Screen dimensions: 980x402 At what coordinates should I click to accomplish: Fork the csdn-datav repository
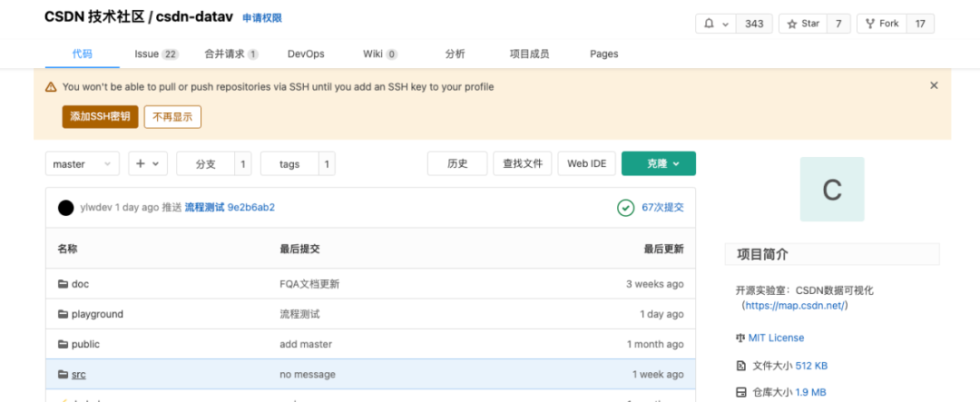coord(882,24)
